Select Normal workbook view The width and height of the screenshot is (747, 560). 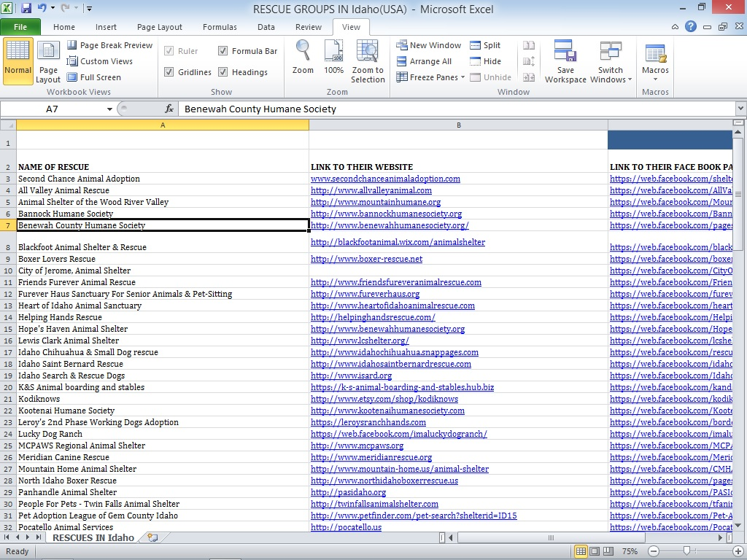18,61
